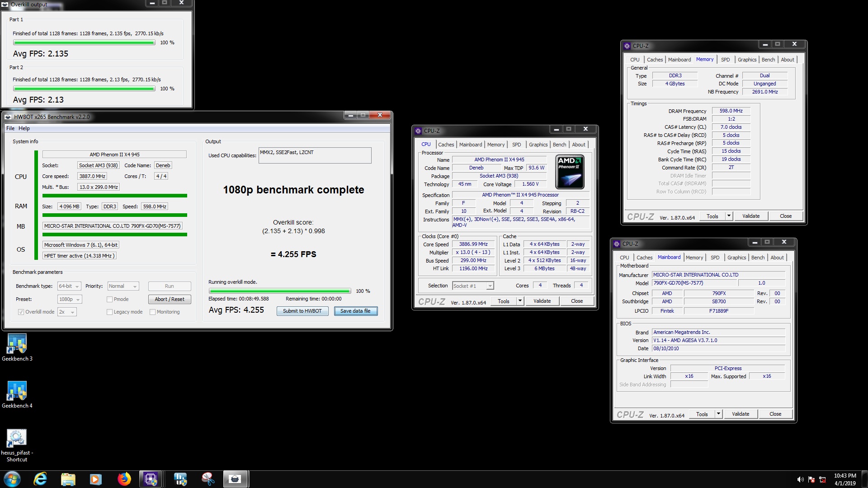Switch to HWBOT x265 Benchmark taskbar icon
This screenshot has width=868, height=488.
click(x=235, y=479)
